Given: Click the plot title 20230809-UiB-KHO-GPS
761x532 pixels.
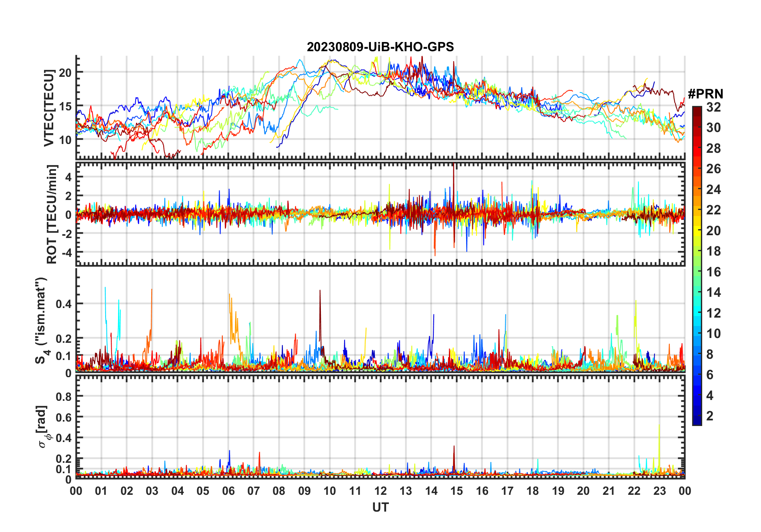Looking at the screenshot, I should click(380, 47).
